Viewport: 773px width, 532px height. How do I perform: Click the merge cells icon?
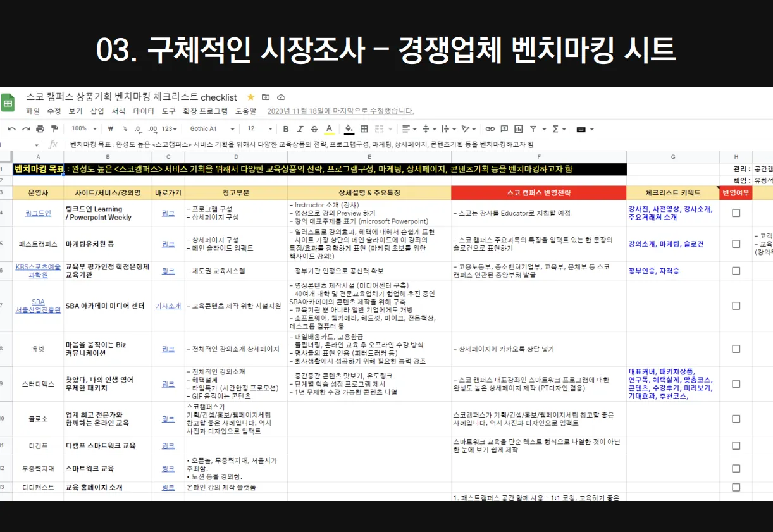(379, 129)
